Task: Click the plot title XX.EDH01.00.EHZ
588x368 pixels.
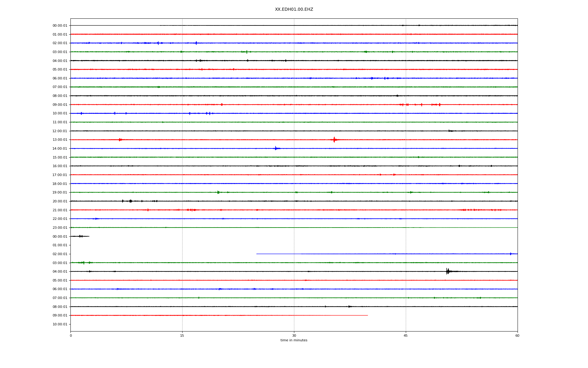Action: click(x=294, y=10)
